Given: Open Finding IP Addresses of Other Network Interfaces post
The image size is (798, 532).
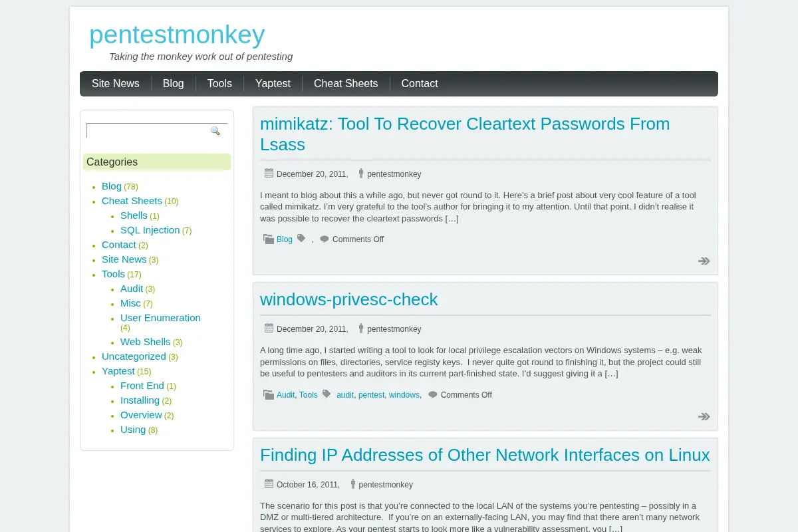Looking at the screenshot, I should tap(485, 455).
